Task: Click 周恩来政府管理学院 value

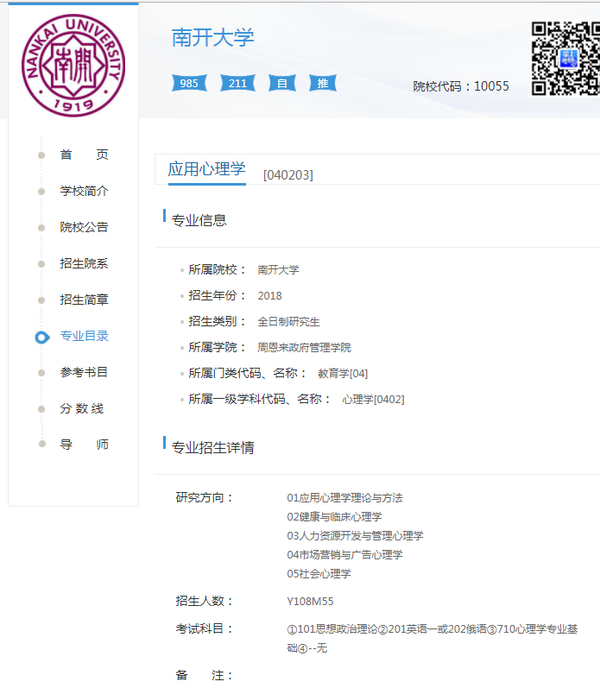Action: [x=304, y=348]
